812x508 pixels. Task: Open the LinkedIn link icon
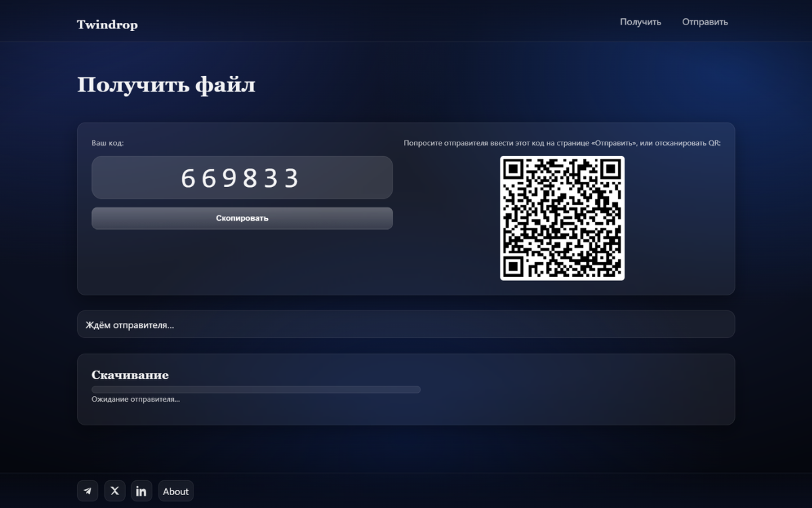141,491
